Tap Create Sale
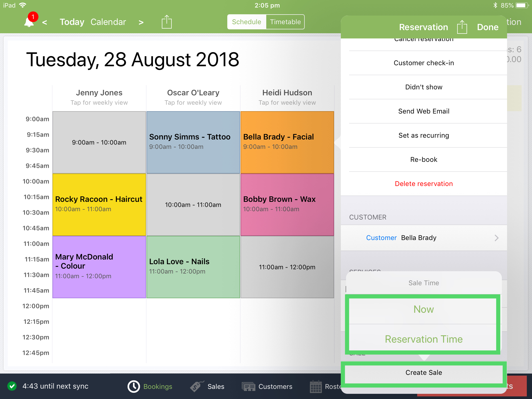 coord(424,373)
